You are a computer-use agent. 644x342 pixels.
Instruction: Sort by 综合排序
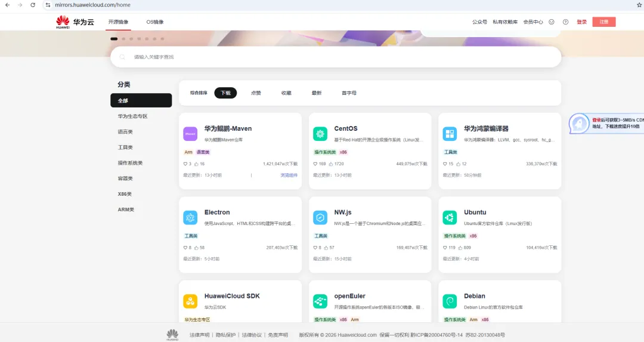(x=199, y=93)
